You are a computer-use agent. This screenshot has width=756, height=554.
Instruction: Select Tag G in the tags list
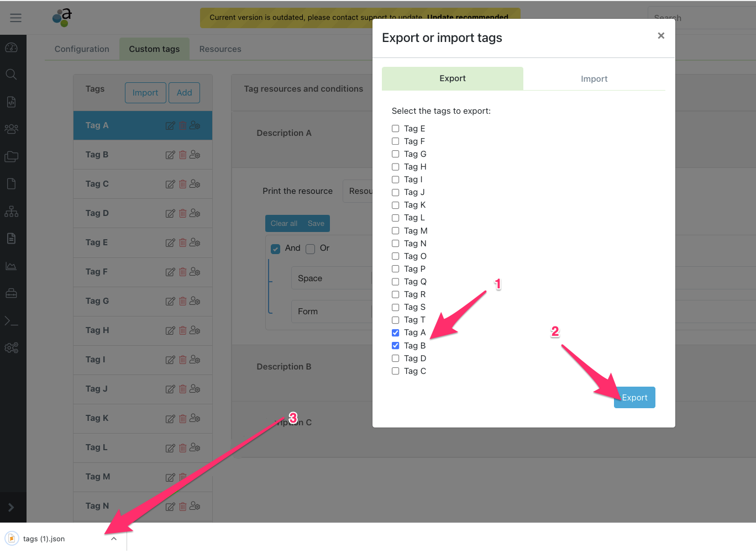tap(97, 301)
